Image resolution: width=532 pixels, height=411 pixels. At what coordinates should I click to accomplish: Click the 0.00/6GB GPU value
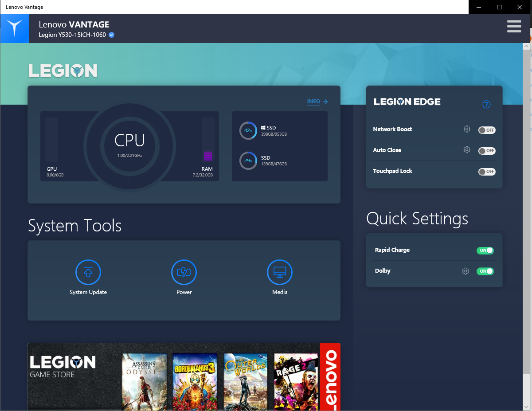[x=55, y=175]
